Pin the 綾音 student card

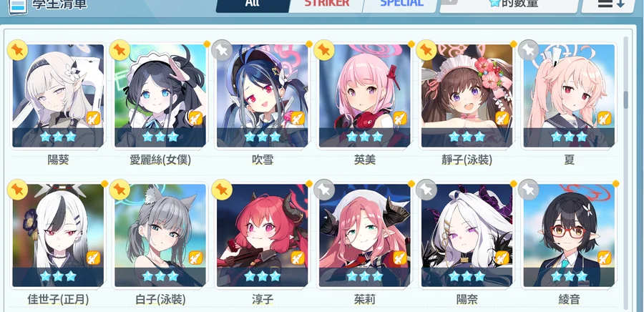(x=528, y=190)
